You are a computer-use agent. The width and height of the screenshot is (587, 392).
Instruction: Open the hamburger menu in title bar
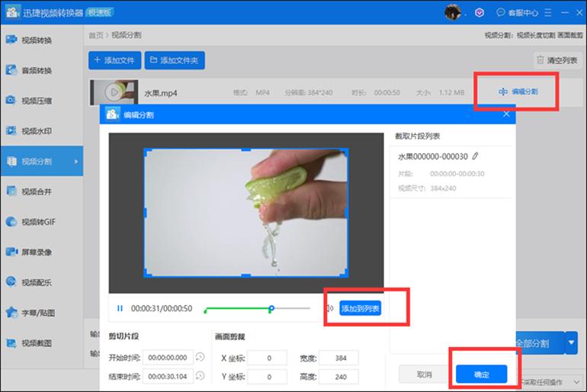(x=547, y=13)
